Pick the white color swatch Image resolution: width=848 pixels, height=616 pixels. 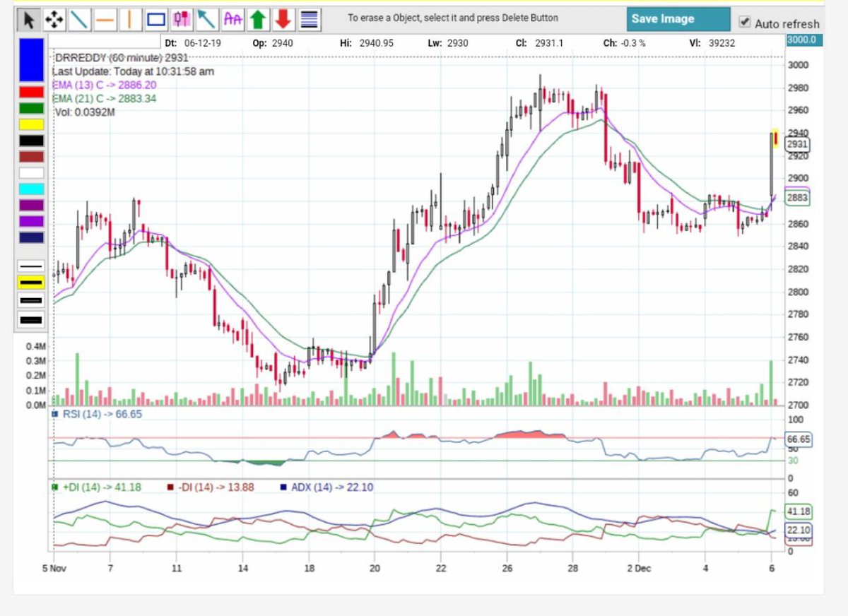click(x=32, y=173)
